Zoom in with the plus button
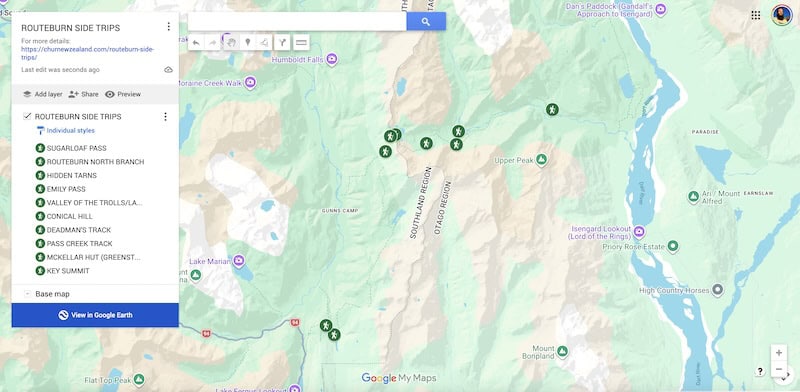 (779, 353)
